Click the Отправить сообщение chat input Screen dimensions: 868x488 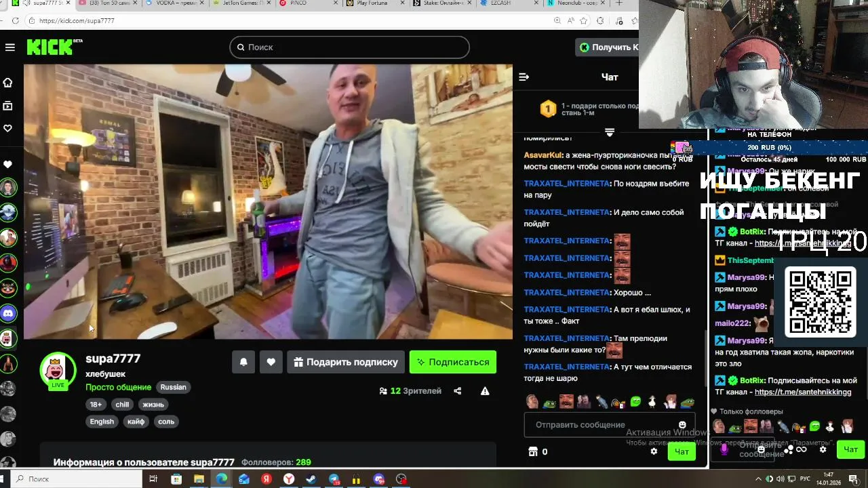(x=608, y=425)
